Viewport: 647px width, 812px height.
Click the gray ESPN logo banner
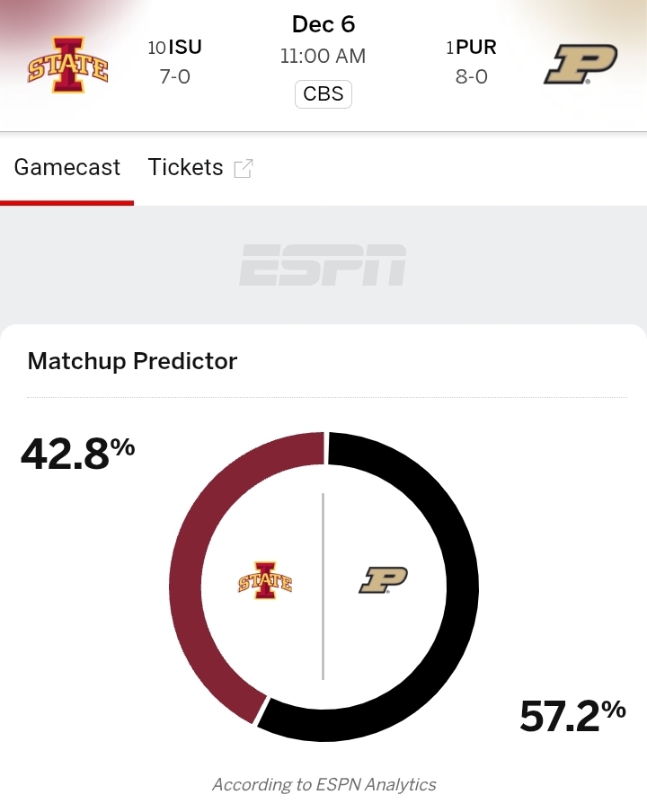click(x=323, y=265)
